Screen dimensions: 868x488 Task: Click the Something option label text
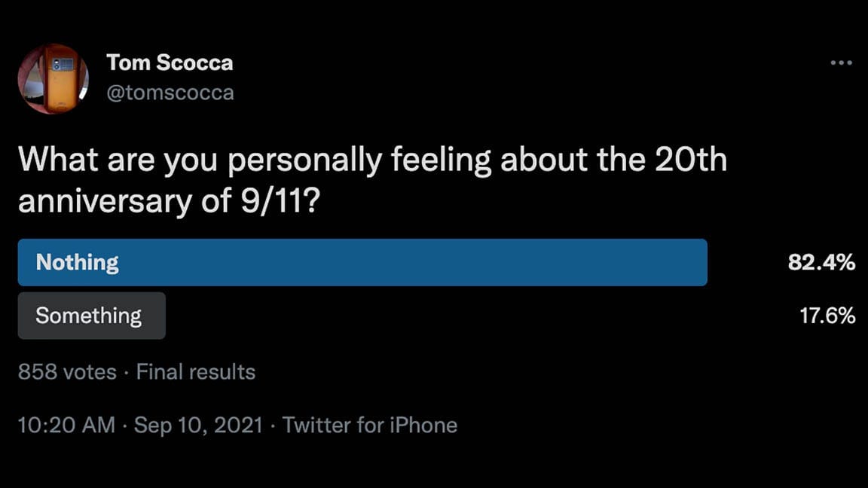coord(89,316)
